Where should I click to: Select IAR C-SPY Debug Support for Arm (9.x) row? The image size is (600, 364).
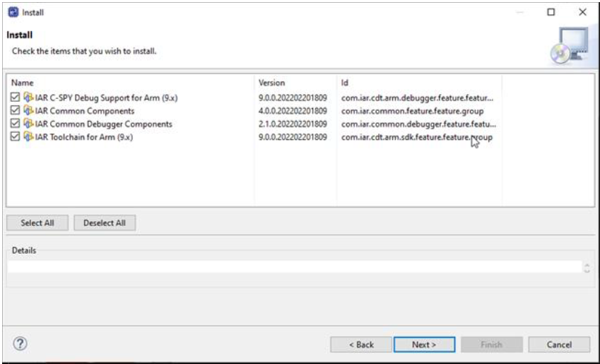pos(107,98)
